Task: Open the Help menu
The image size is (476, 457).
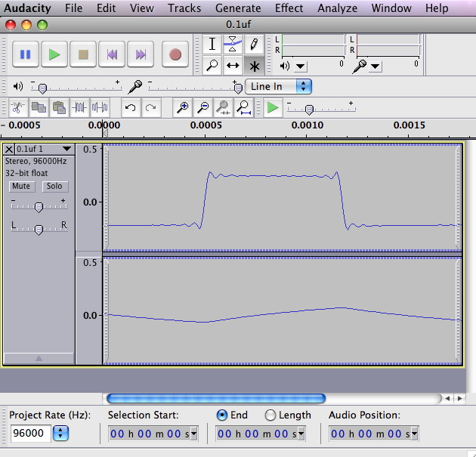Action: pos(437,8)
